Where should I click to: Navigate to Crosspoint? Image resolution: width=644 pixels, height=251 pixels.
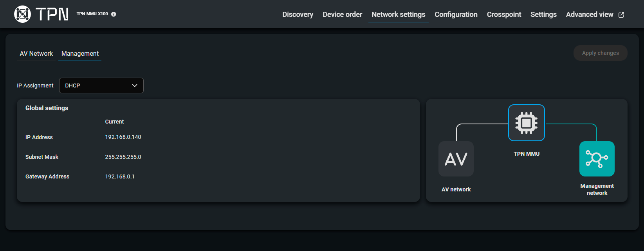[504, 15]
